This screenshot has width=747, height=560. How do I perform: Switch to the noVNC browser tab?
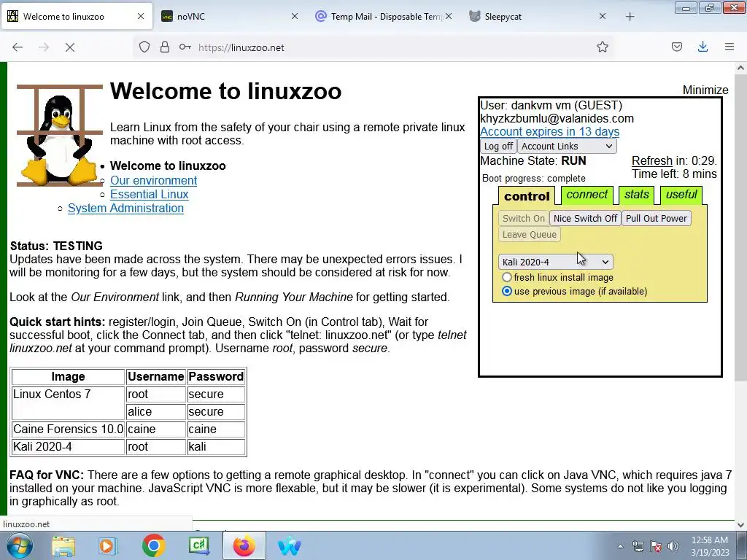click(230, 16)
